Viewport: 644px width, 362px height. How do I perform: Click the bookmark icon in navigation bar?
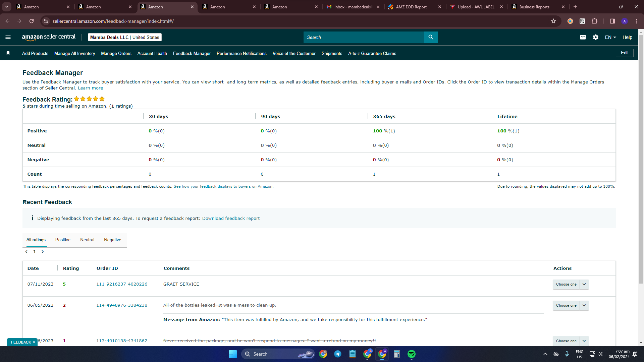click(8, 53)
